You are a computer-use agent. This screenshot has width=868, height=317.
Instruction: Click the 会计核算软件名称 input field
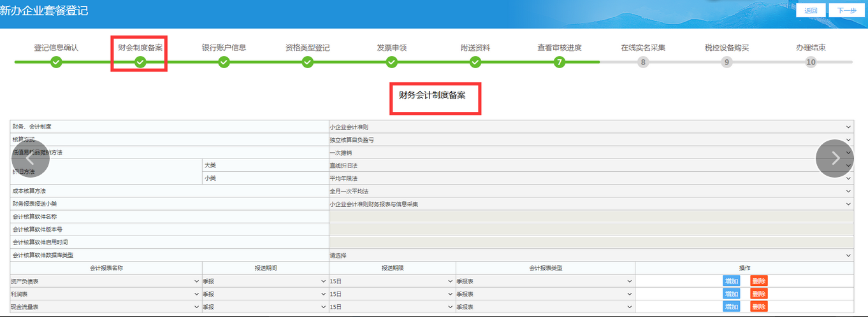(591, 216)
